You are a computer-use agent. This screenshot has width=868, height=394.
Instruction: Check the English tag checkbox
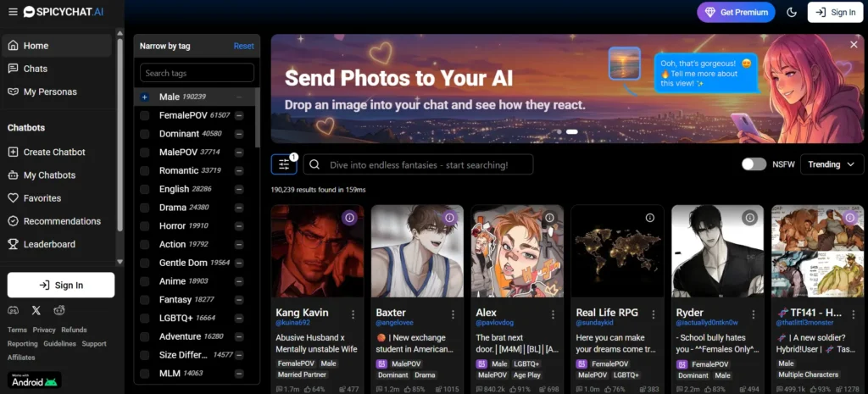(144, 189)
